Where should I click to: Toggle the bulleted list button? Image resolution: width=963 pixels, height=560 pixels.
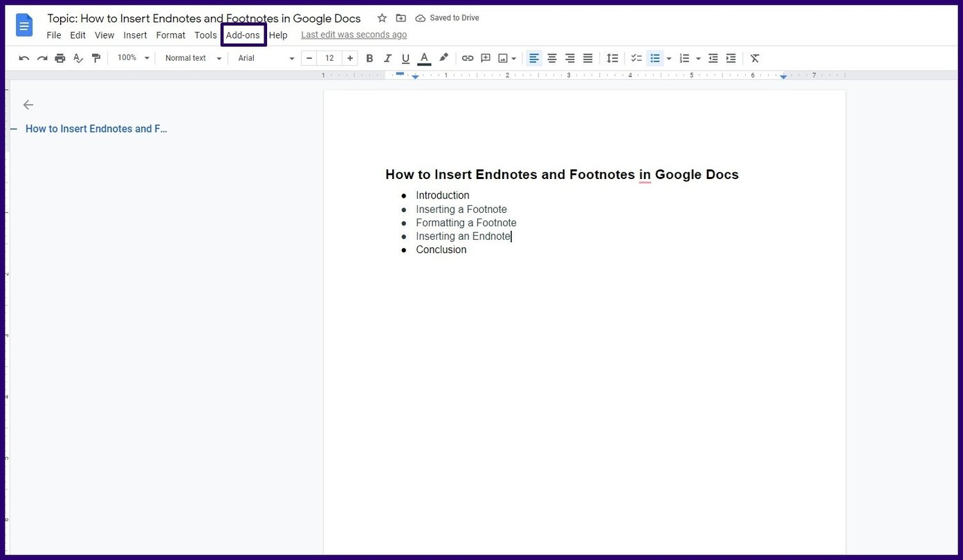coord(655,58)
